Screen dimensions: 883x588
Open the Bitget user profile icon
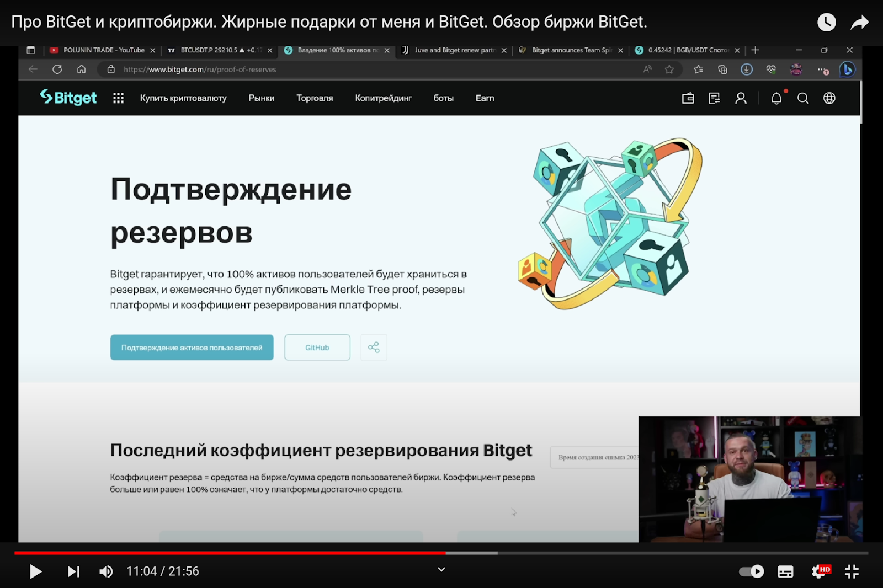(741, 98)
